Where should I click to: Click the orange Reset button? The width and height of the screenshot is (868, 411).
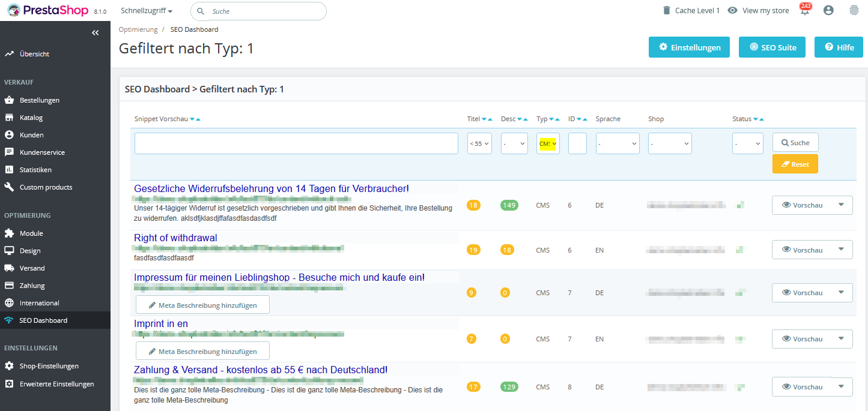[795, 164]
